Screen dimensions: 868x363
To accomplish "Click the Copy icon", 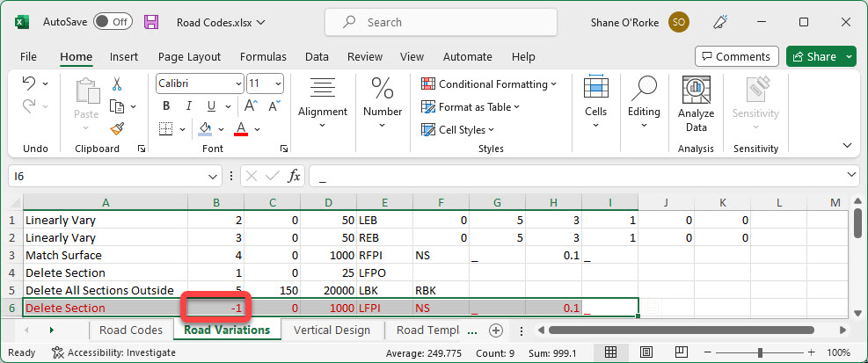I will (x=116, y=105).
